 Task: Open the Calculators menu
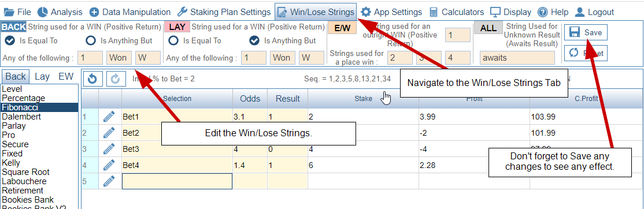click(456, 12)
